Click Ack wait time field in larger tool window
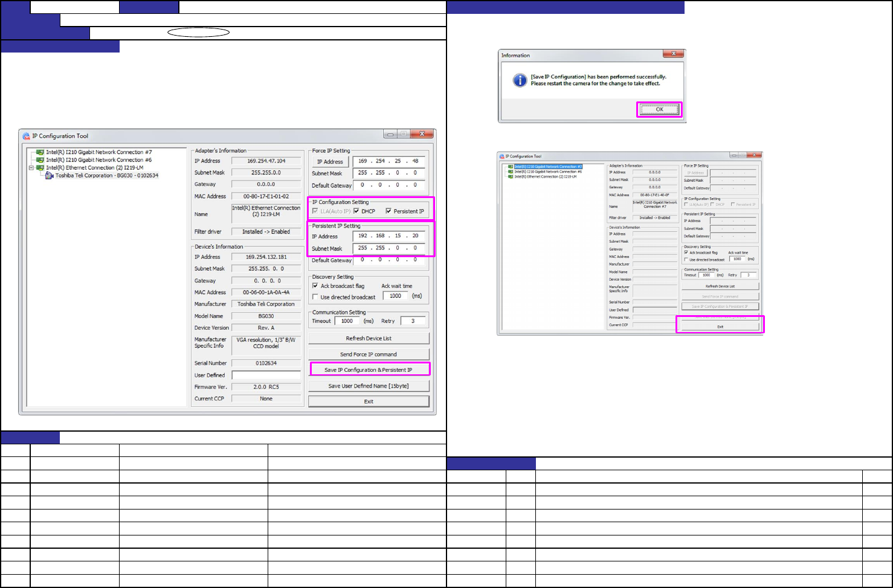The image size is (893, 588). click(x=396, y=296)
